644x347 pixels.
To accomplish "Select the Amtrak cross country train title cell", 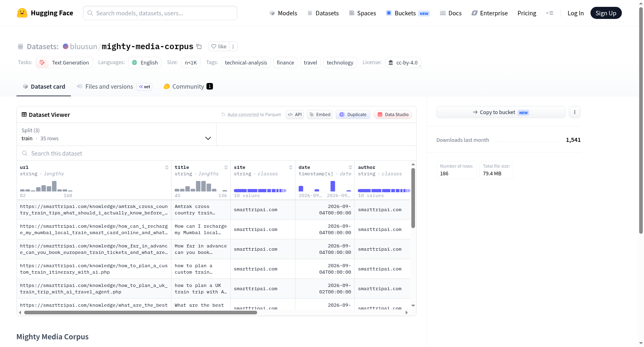I will [x=201, y=210].
